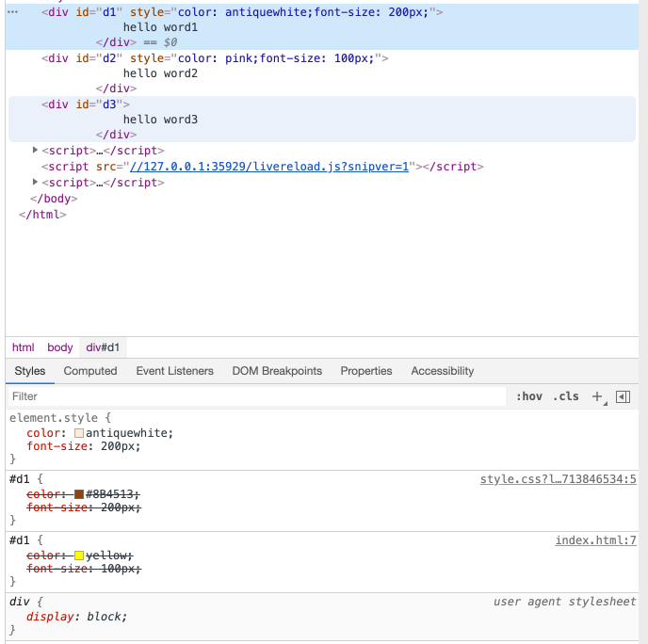This screenshot has height=644, width=648.
Task: Select div#d1 in the breadcrumb
Action: [103, 347]
